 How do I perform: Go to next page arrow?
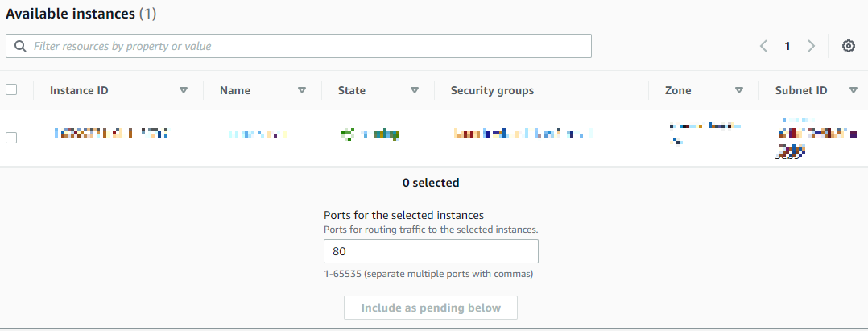(812, 46)
